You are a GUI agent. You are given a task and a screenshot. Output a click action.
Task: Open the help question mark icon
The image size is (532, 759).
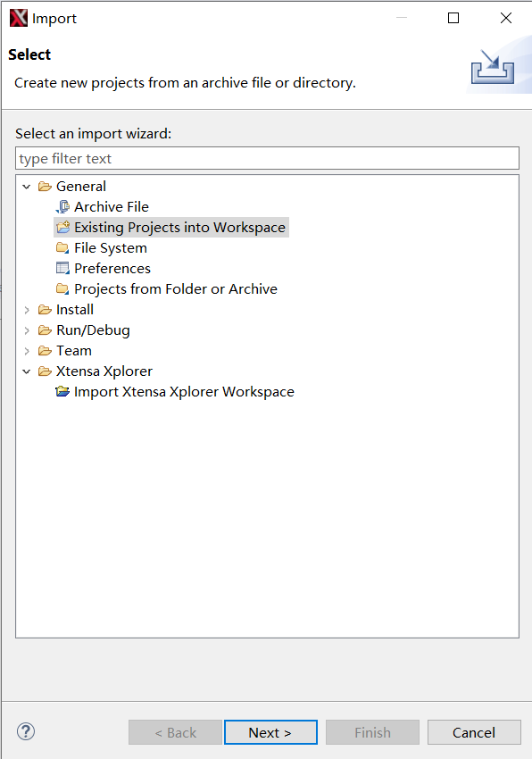26,731
